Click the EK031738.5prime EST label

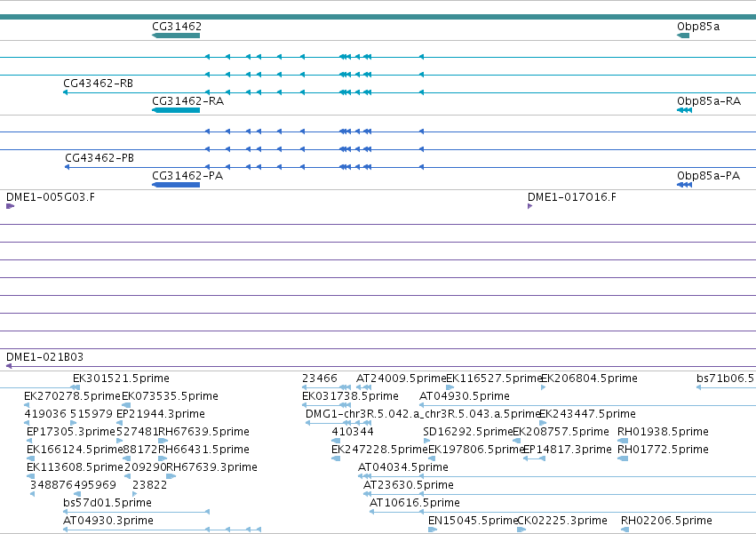(x=350, y=396)
